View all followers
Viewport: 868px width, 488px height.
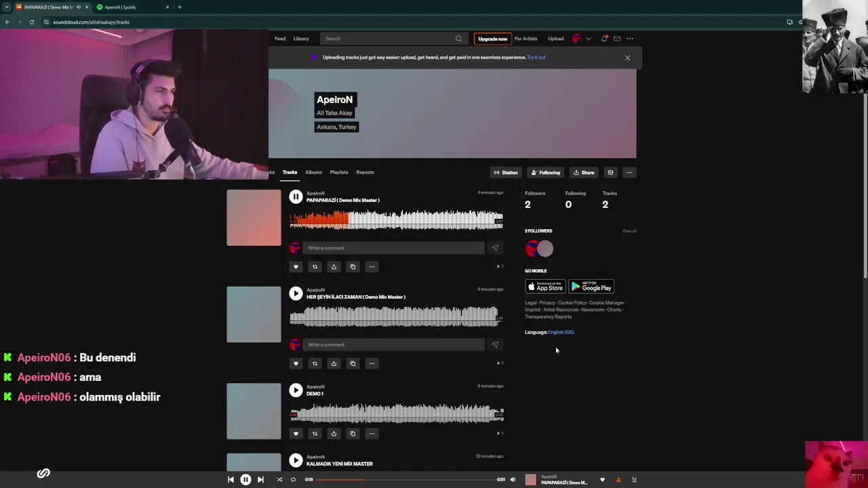pos(629,231)
